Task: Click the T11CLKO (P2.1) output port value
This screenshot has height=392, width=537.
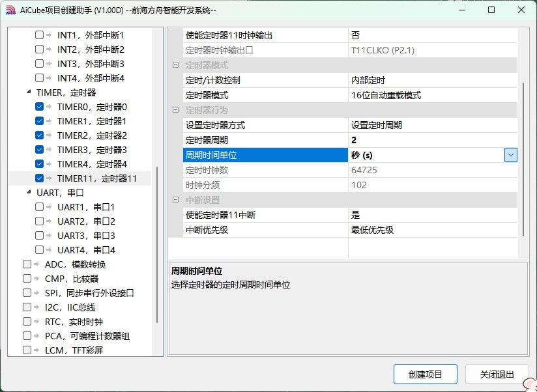Action: point(433,50)
